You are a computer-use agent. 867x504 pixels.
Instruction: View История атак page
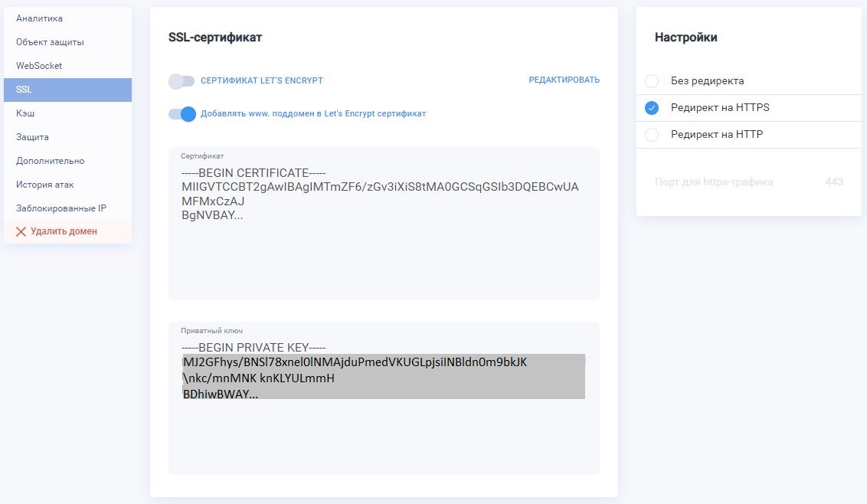pyautogui.click(x=44, y=185)
